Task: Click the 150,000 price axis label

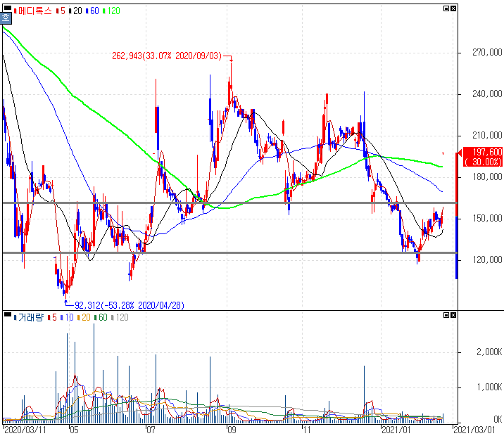Action: [487, 218]
